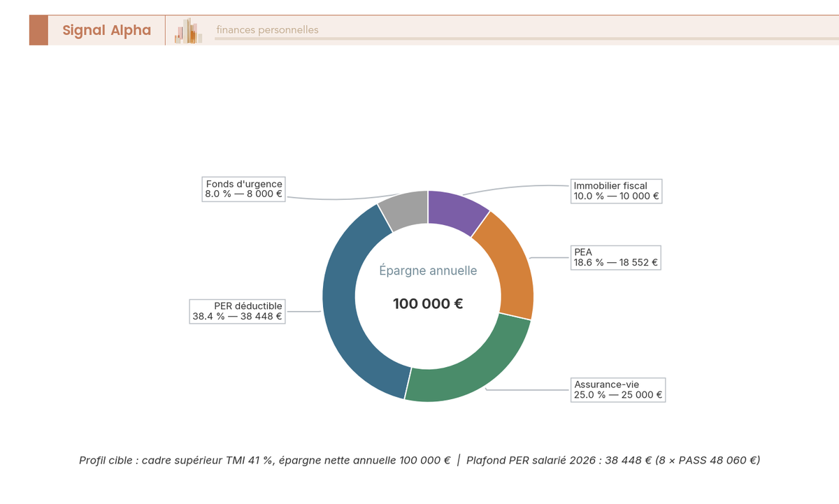Click the PEA 18.6 % label box
Viewport: 839px width, 504px height.
point(615,258)
